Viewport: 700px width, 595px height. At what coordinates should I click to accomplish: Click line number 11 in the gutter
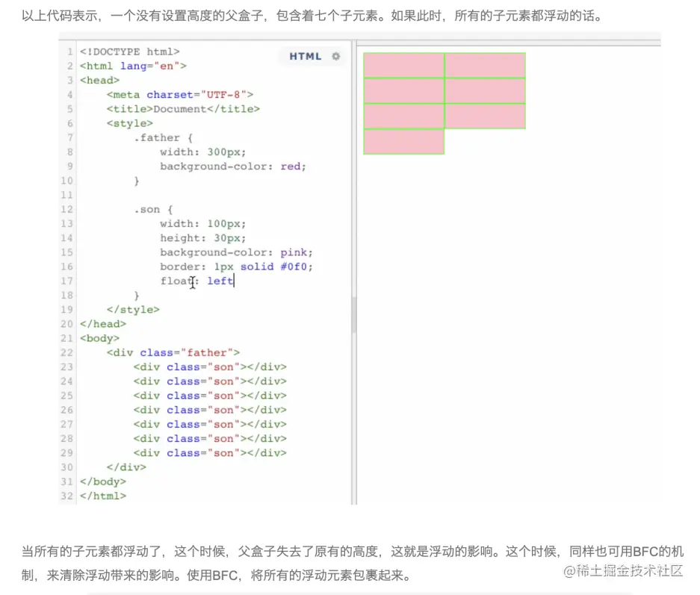point(67,195)
